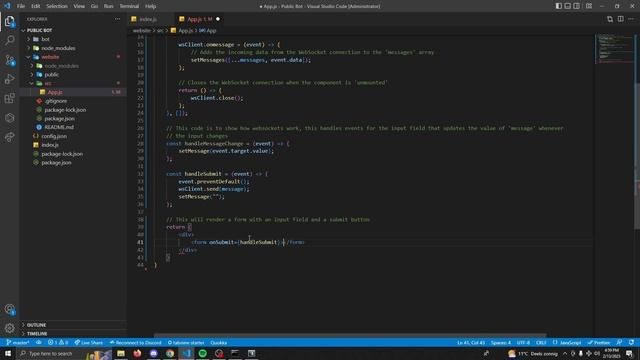Open the Help menu
Image resolution: width=640 pixels, height=360 pixels.
tap(150, 6)
